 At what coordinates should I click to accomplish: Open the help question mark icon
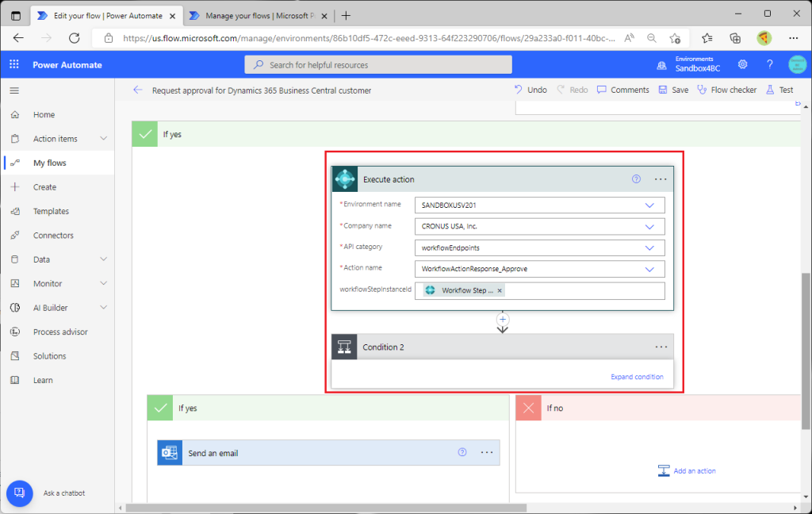tap(769, 64)
